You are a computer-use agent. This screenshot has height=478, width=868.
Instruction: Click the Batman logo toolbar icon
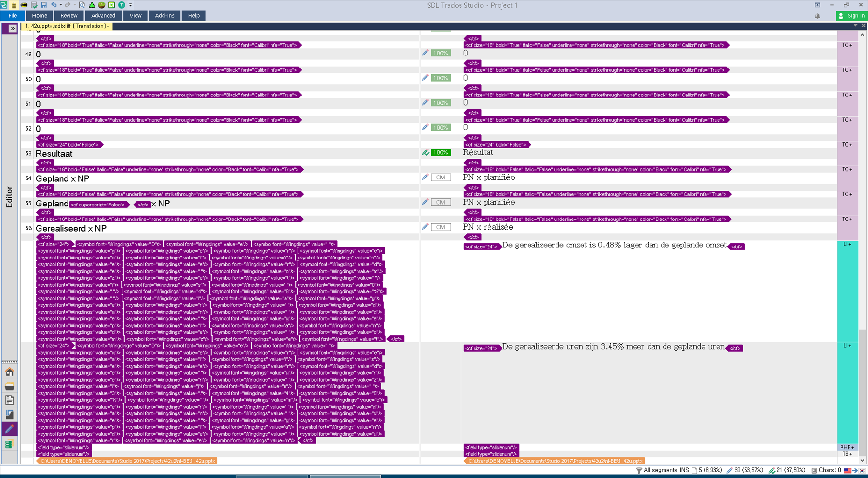(24, 5)
